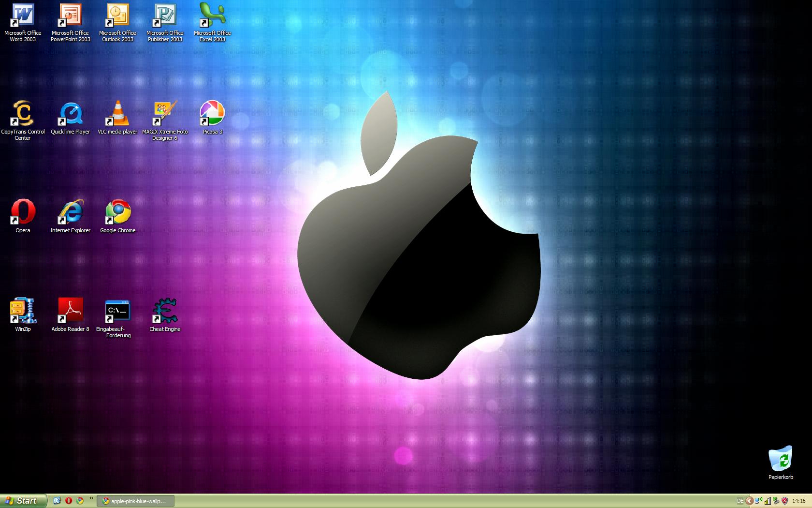This screenshot has width=812, height=508.
Task: Click the Internet Explorer desktop icon
Action: [x=71, y=216]
